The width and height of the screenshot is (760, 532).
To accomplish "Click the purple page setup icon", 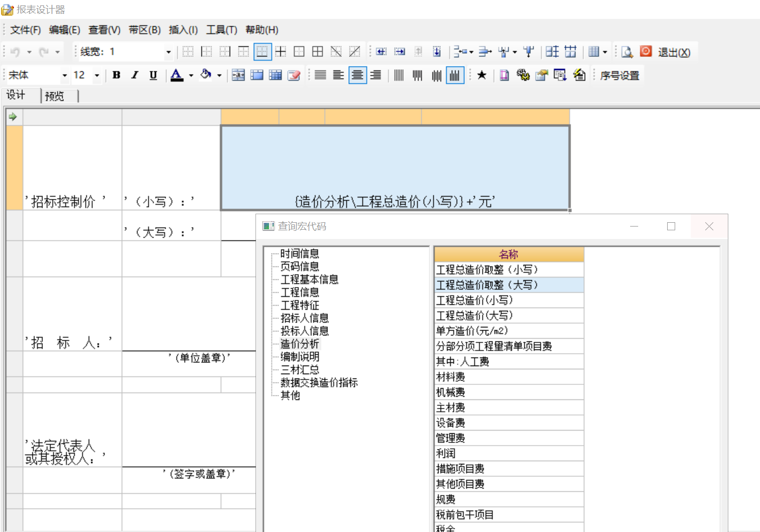I will click(x=505, y=75).
